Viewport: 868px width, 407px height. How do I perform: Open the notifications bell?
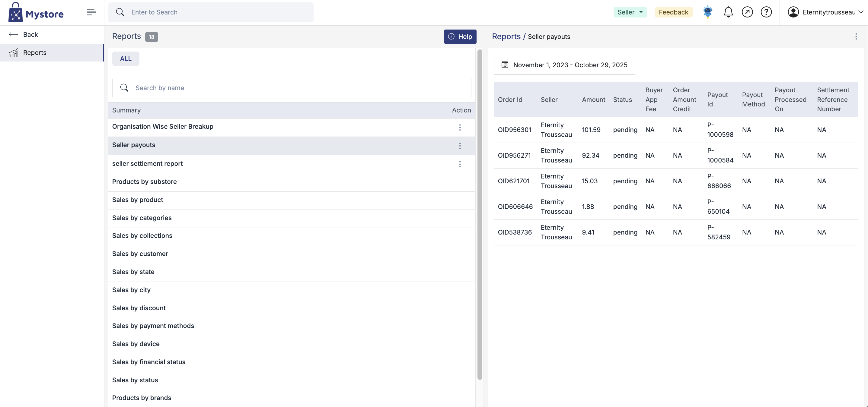728,12
